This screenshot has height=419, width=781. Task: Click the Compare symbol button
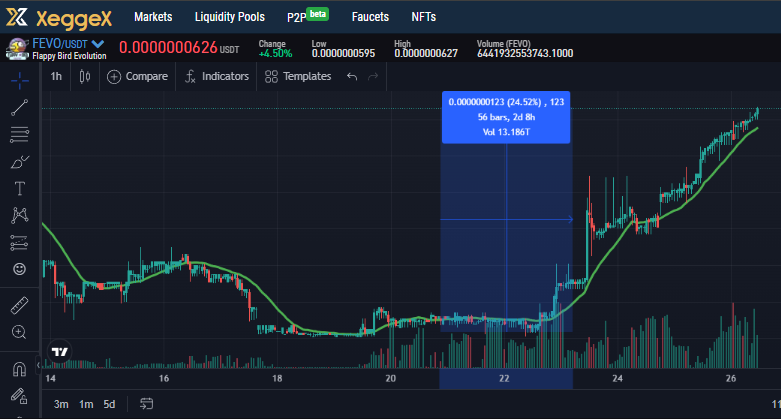tap(137, 76)
